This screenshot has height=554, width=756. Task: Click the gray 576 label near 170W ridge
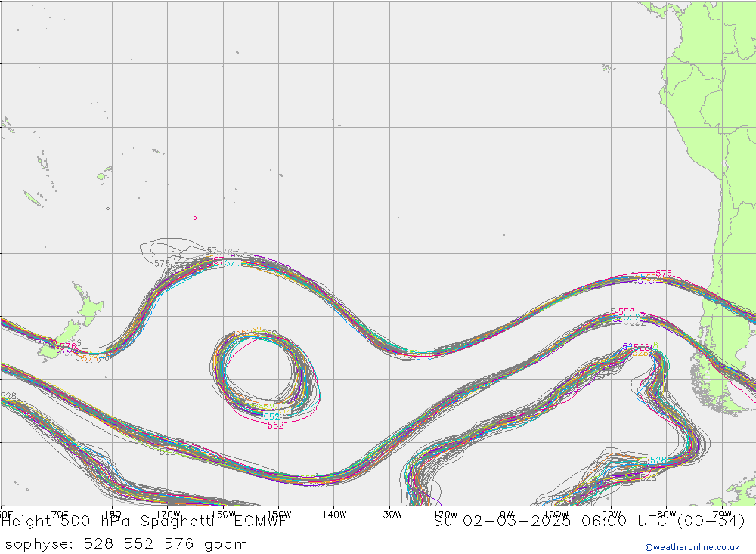(x=162, y=264)
